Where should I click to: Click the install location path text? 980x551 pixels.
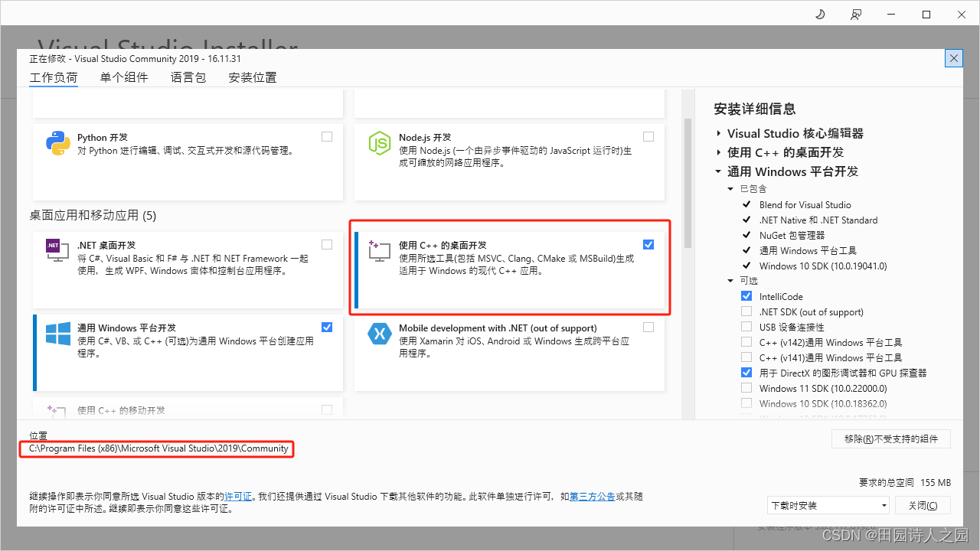158,448
